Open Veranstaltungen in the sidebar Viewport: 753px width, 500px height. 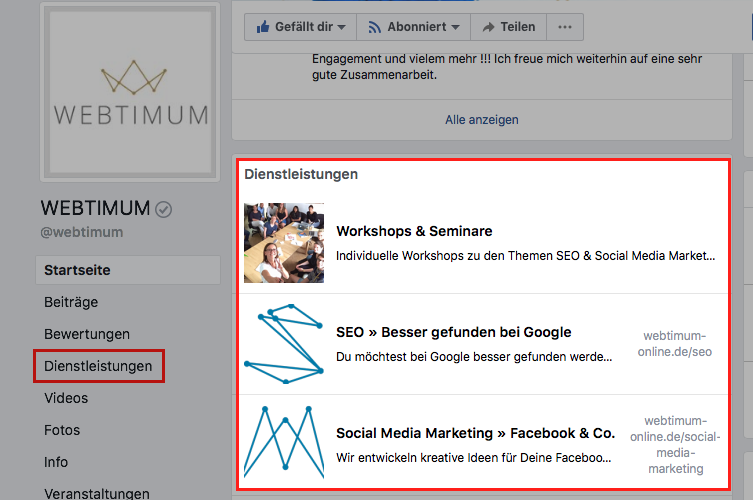click(97, 493)
